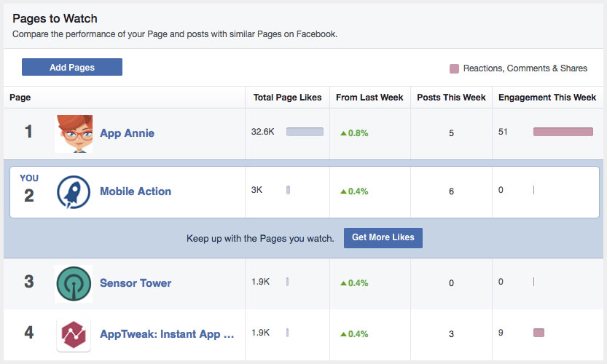Click App Annie's posts count 5
Viewport: 607px width, 364px height.
451,133
